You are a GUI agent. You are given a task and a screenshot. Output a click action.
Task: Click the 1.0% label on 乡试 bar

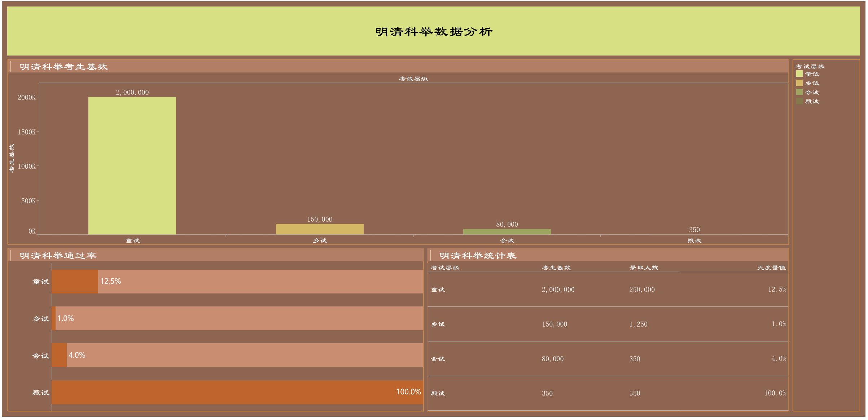pos(66,318)
